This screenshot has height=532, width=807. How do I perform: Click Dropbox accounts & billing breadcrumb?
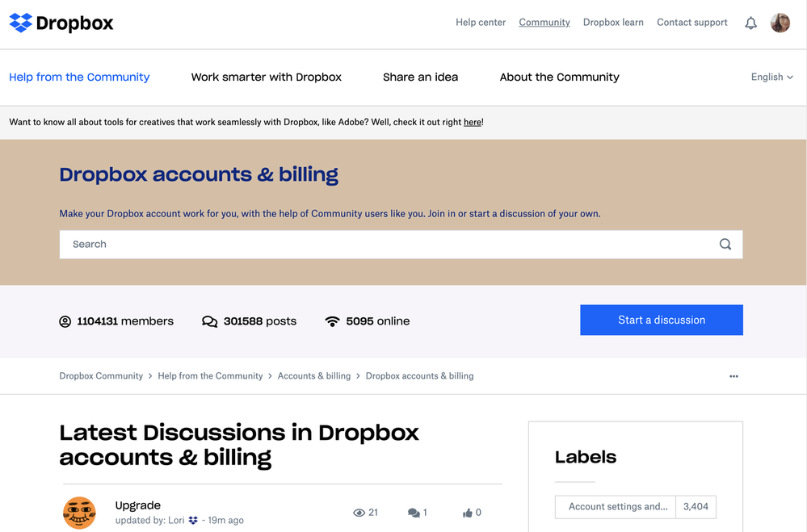[419, 375]
